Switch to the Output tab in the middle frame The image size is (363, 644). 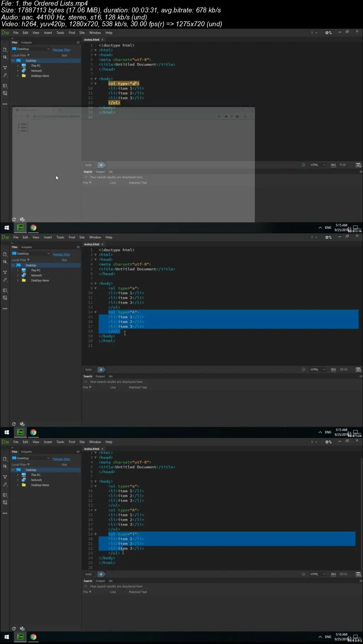(100, 376)
